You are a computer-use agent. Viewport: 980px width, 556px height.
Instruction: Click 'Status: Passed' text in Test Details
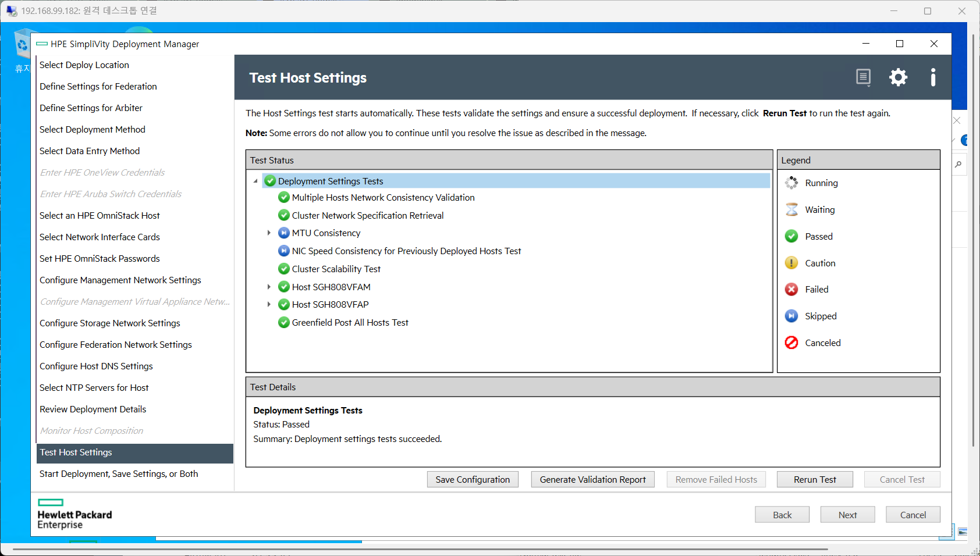pyautogui.click(x=281, y=425)
